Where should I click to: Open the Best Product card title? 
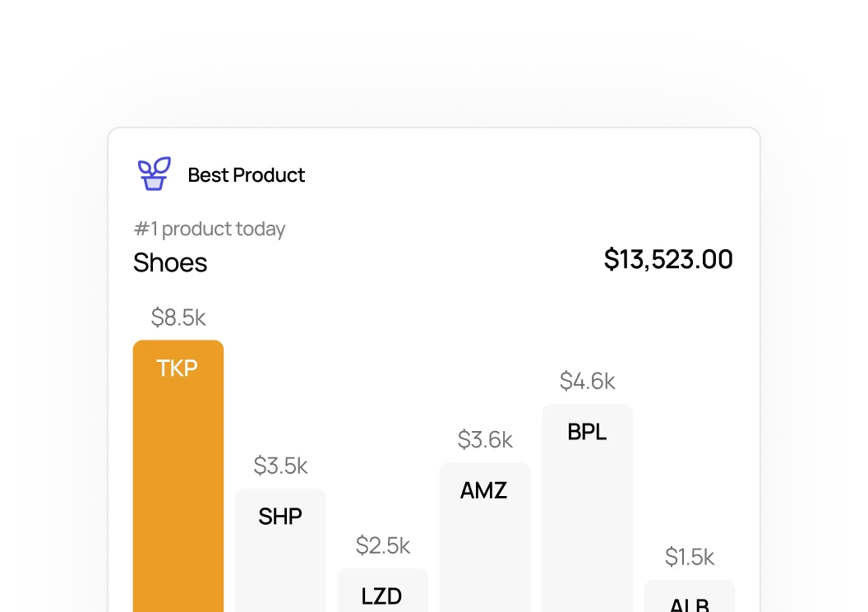click(247, 175)
